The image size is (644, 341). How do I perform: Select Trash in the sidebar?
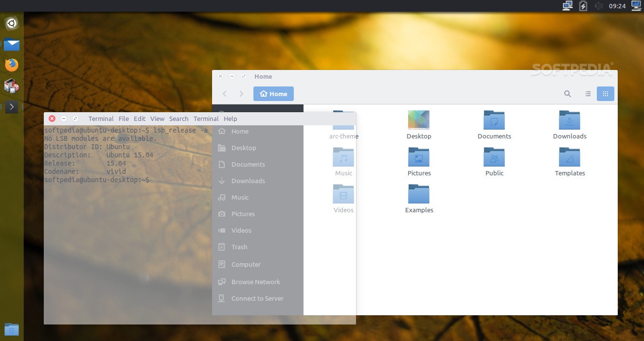tap(239, 247)
